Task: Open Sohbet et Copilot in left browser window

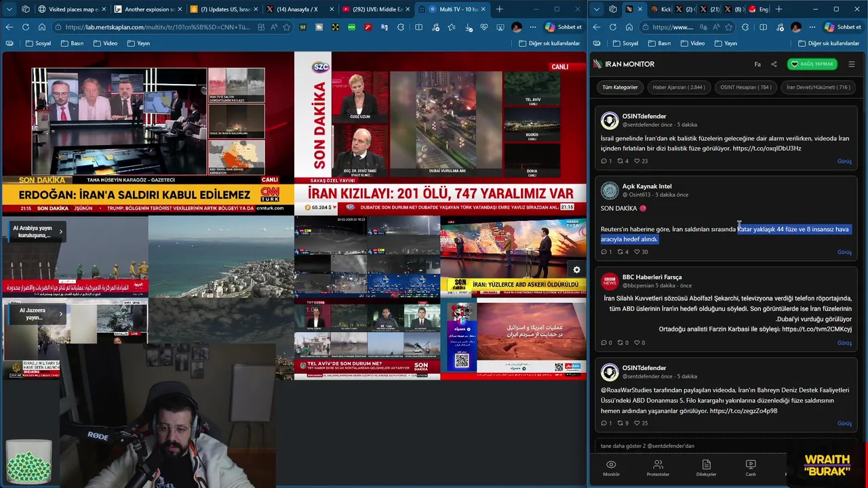Action: tap(564, 27)
